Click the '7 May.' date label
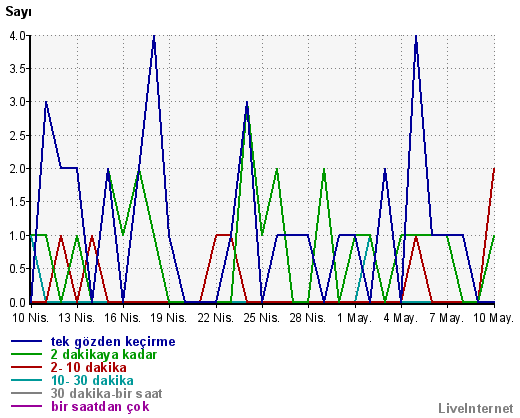520x418 pixels. [447, 318]
